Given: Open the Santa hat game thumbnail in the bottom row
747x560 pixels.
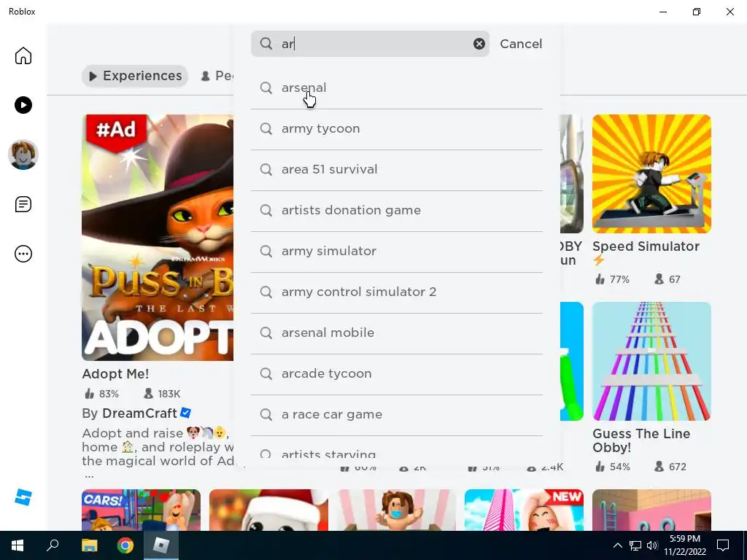Looking at the screenshot, I should (x=268, y=510).
